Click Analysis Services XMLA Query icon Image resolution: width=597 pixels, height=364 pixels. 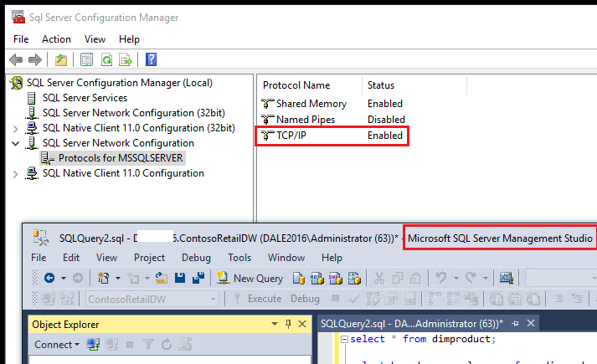click(354, 278)
